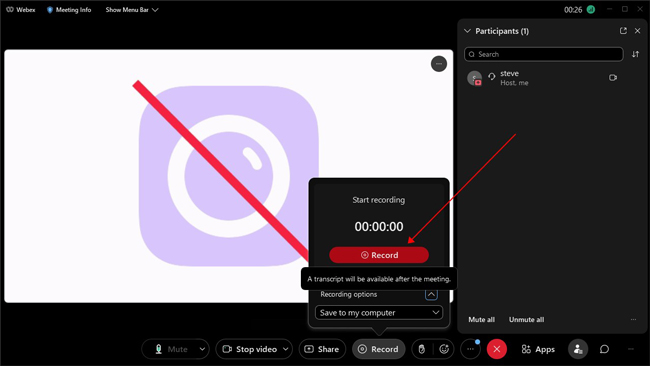Raise hand using the hand icon
The image size is (650, 366).
pyautogui.click(x=422, y=349)
